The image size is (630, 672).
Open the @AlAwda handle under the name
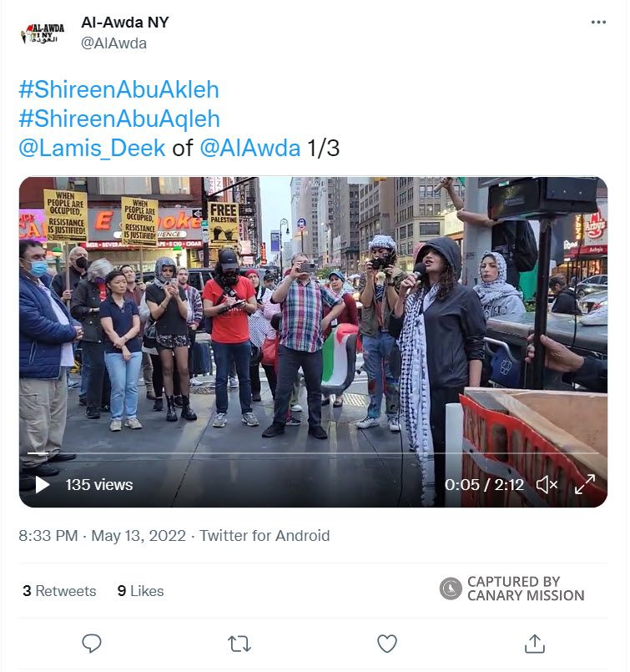tap(114, 43)
